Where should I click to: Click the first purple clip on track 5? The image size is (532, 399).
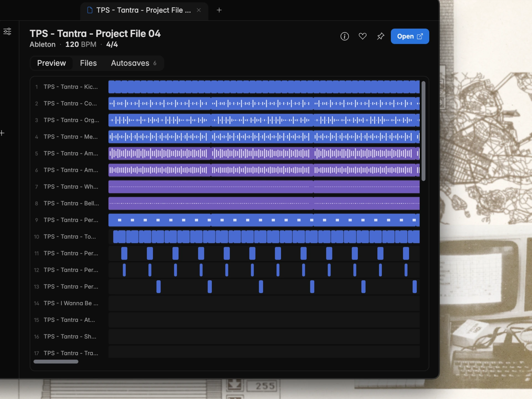160,154
